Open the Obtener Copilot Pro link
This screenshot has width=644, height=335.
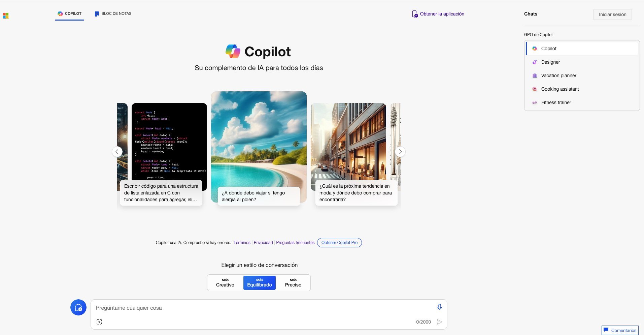pyautogui.click(x=339, y=243)
